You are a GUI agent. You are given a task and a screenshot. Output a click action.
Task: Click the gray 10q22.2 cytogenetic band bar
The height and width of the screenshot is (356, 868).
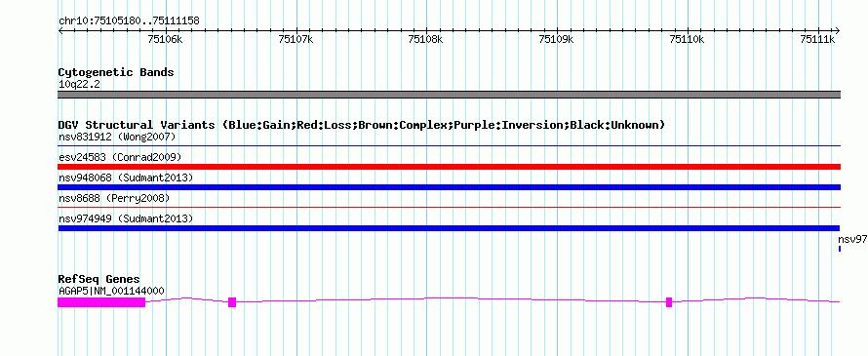point(449,95)
